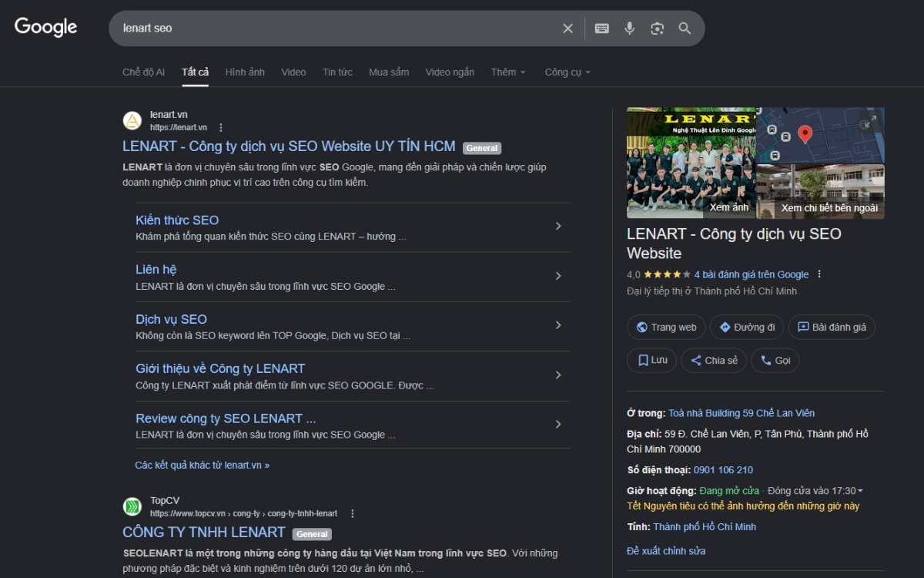Open the Kiến thức SEO sitelink chevron
This screenshot has height=578, width=924.
click(558, 227)
